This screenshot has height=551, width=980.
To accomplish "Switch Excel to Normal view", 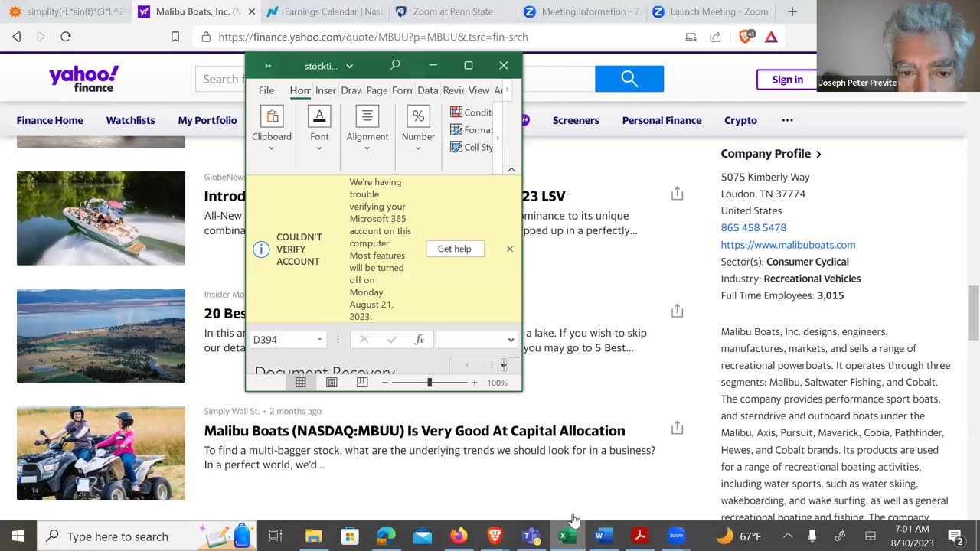I will point(301,382).
